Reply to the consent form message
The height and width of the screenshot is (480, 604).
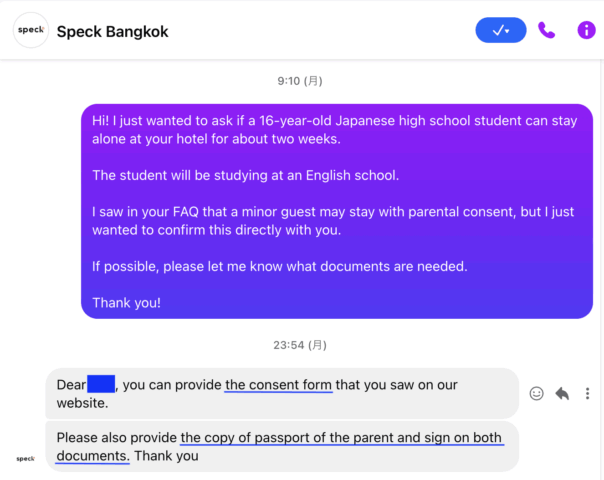pos(562,393)
